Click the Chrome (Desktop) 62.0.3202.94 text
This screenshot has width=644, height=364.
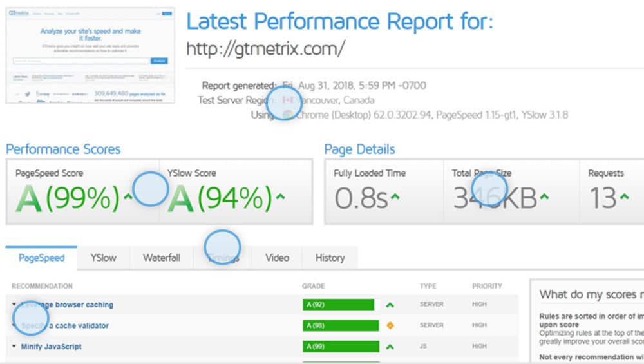point(363,115)
